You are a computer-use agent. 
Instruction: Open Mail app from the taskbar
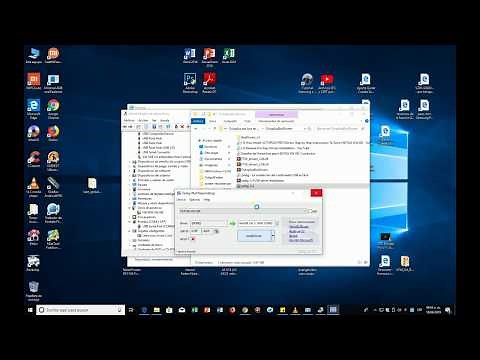pyautogui.click(x=182, y=310)
